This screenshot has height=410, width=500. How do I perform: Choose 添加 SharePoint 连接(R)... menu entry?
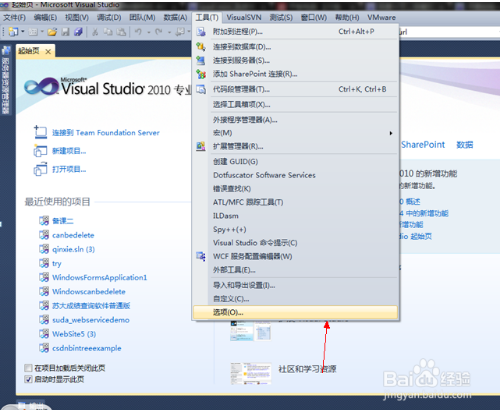[295, 74]
